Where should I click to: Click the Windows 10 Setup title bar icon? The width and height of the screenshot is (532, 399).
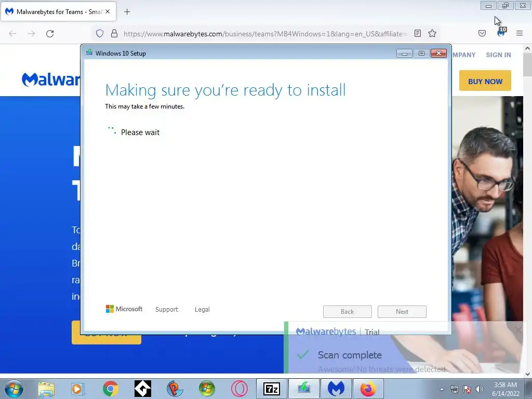(89, 52)
